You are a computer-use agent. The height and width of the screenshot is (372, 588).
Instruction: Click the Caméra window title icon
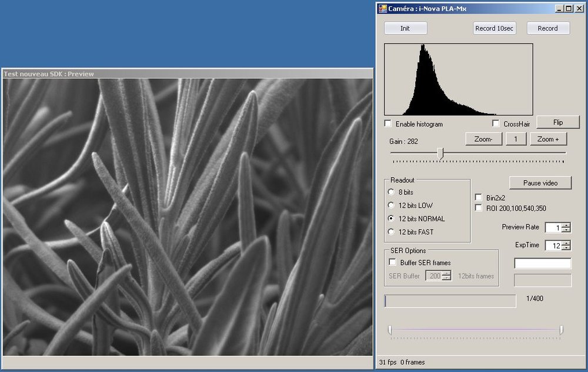pyautogui.click(x=383, y=8)
